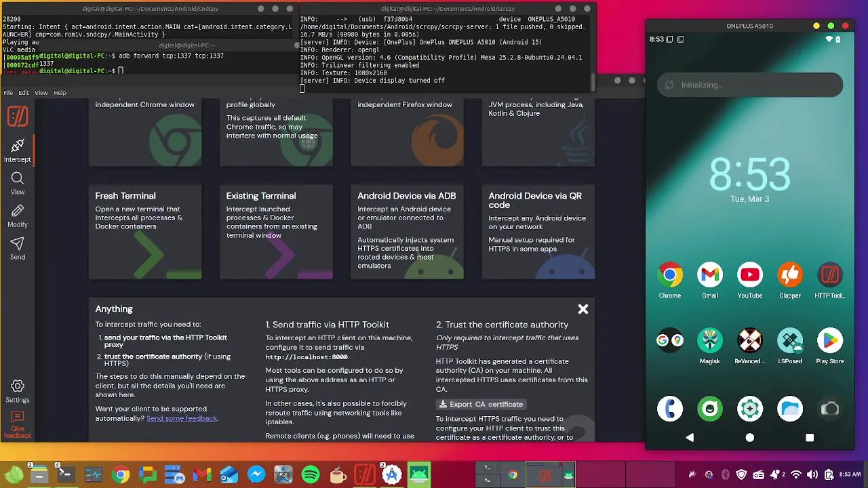Image resolution: width=868 pixels, height=488 pixels.
Task: Tap the green messaging icon in phone dock
Action: tap(710, 409)
